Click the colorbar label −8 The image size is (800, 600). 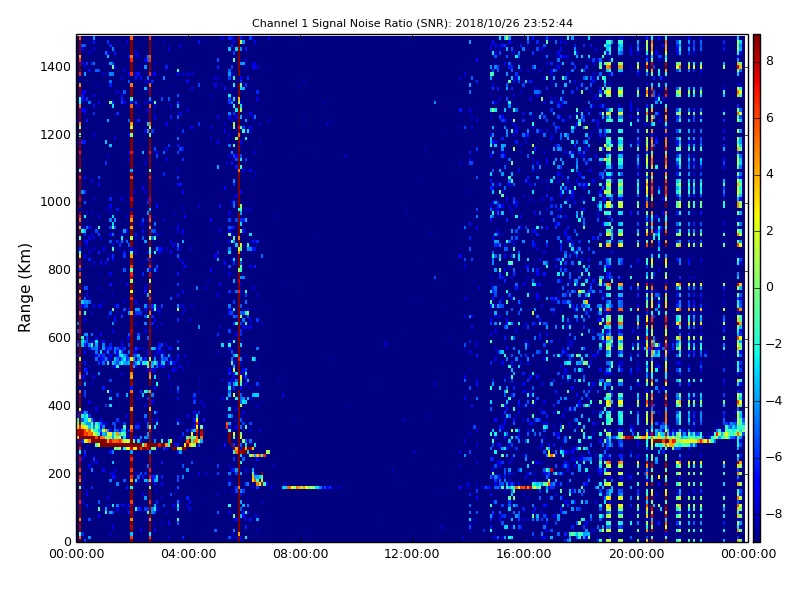pyautogui.click(x=774, y=514)
